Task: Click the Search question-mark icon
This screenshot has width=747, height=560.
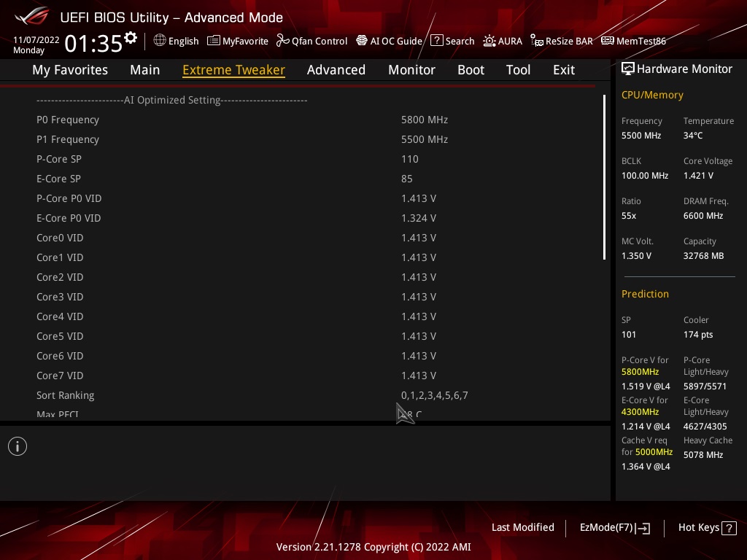Action: [436, 41]
